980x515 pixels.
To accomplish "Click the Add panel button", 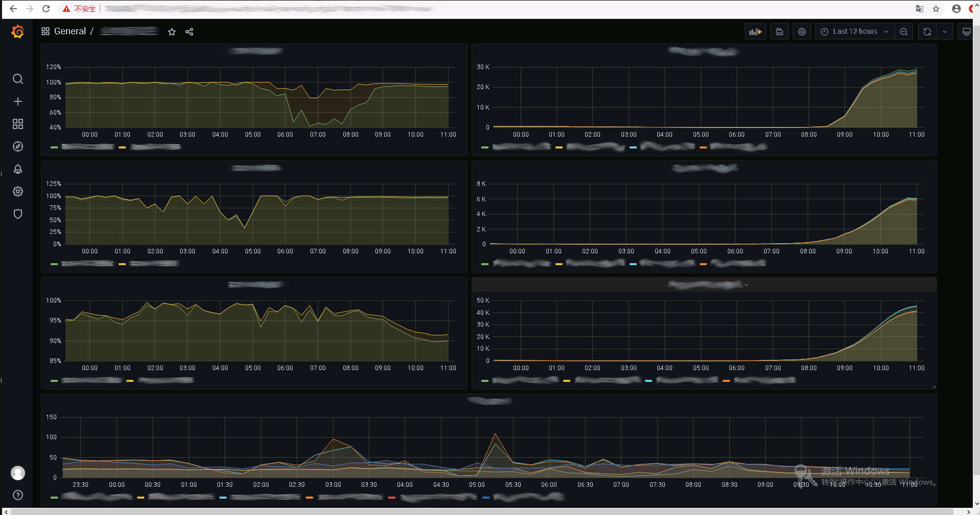I will (755, 32).
